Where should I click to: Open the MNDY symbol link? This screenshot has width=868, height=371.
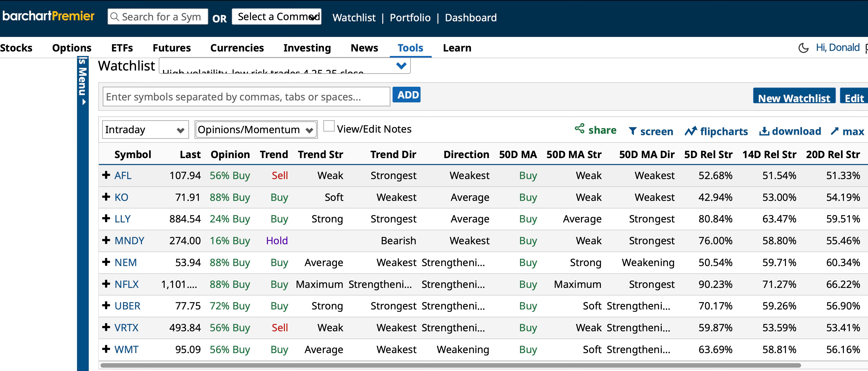(129, 241)
